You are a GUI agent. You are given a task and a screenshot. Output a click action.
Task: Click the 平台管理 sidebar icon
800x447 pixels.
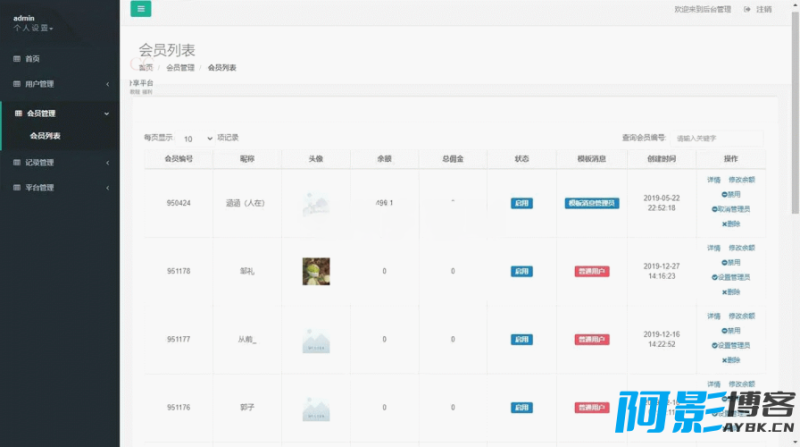16,187
